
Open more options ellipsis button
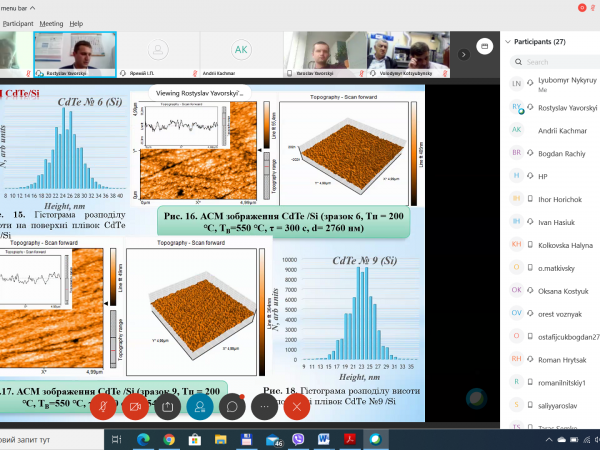coord(264,406)
